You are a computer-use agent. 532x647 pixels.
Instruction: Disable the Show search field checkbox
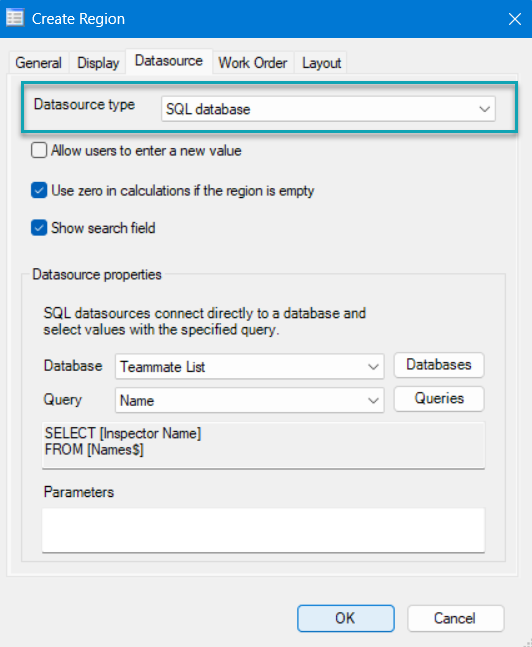39,228
